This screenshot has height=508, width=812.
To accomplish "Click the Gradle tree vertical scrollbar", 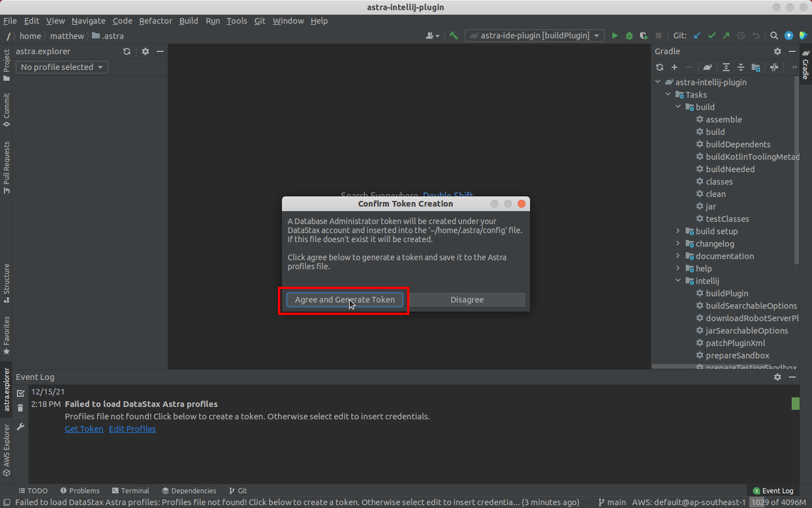I will (x=796, y=169).
